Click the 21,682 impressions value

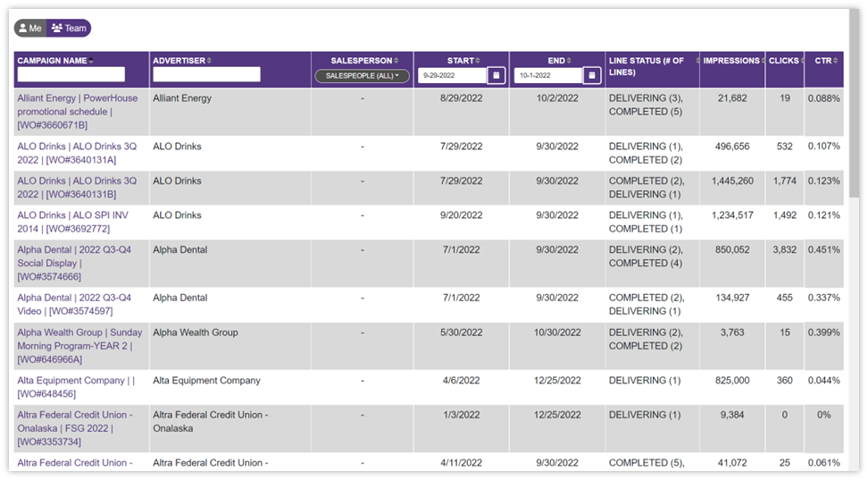click(x=732, y=98)
